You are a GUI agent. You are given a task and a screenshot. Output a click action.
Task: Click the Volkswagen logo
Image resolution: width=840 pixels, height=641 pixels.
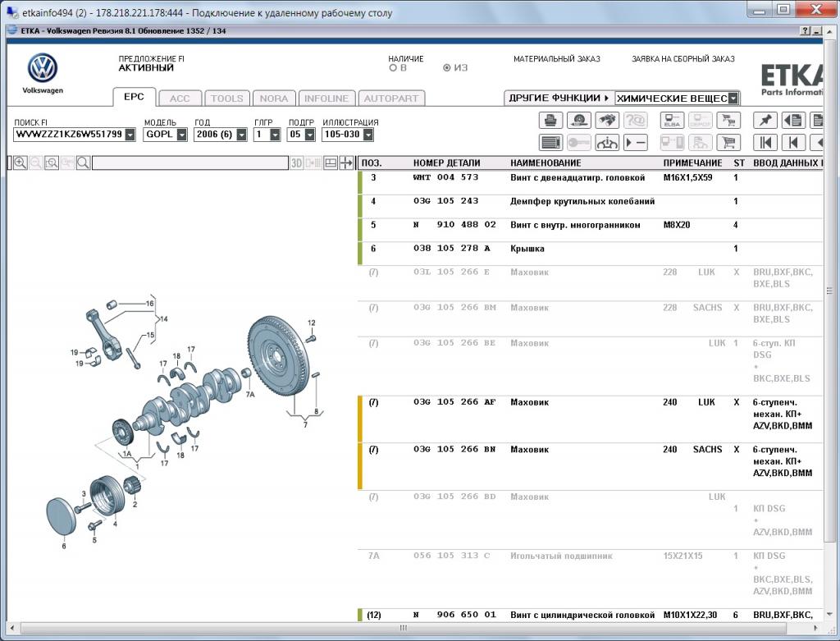43,69
